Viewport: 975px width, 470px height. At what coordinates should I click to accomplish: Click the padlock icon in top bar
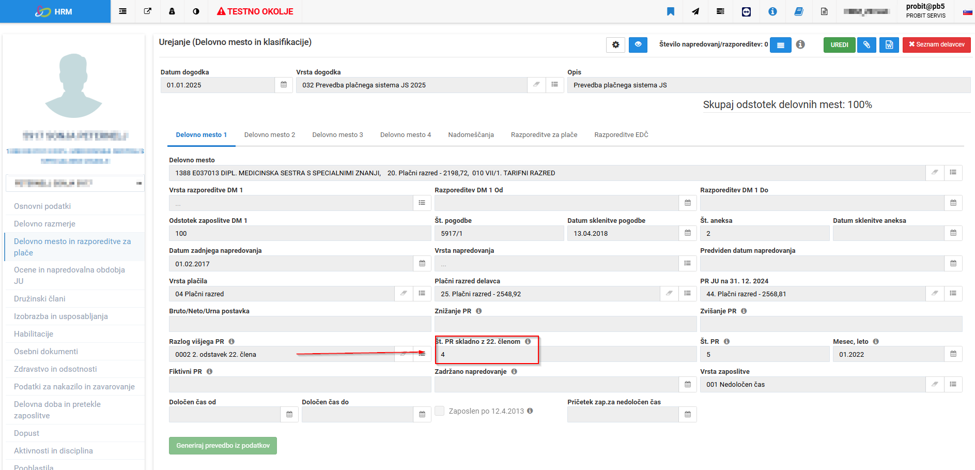[x=172, y=11]
